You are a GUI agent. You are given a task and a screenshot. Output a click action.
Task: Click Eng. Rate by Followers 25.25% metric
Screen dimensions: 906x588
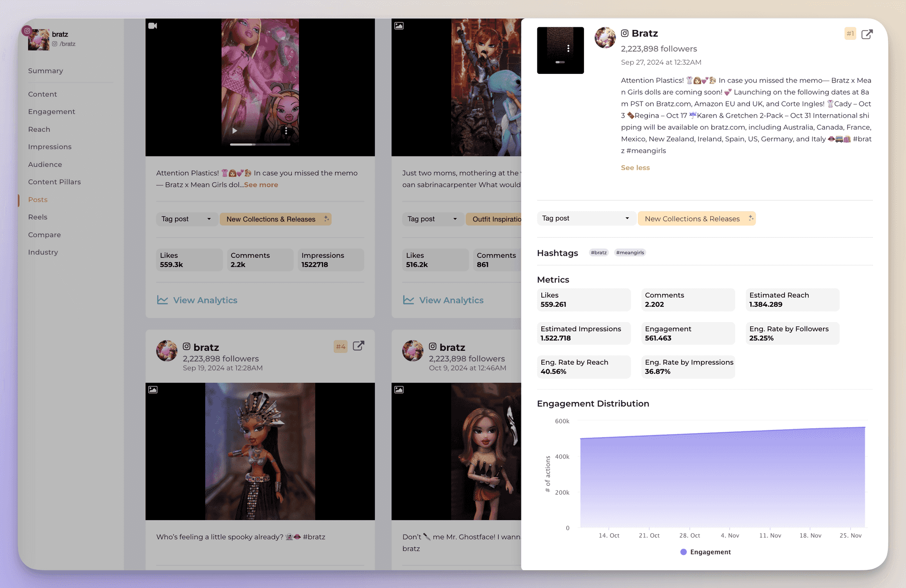point(792,333)
